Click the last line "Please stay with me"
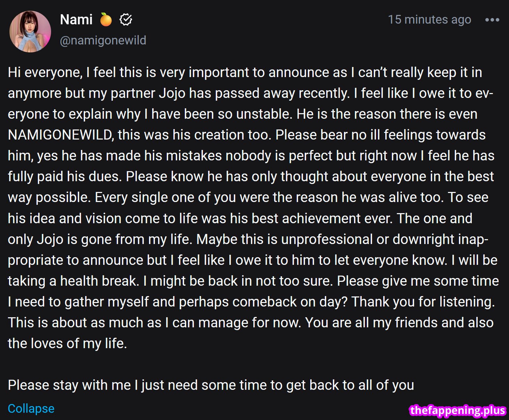509x420 pixels. 211,385
